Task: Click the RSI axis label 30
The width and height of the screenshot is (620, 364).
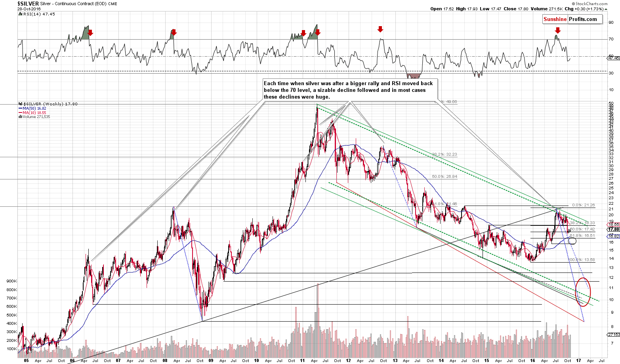Action: click(x=611, y=73)
